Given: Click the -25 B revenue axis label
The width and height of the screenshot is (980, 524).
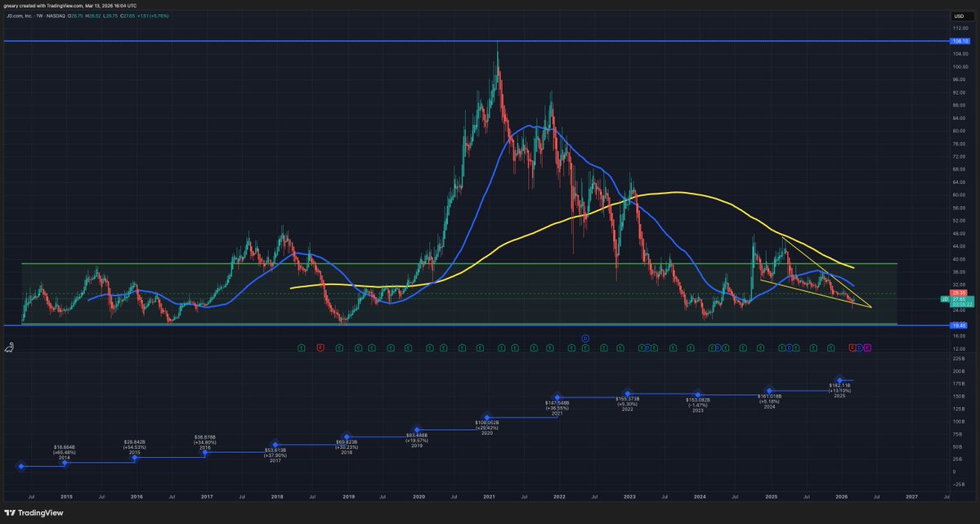Looking at the screenshot, I should coord(960,485).
